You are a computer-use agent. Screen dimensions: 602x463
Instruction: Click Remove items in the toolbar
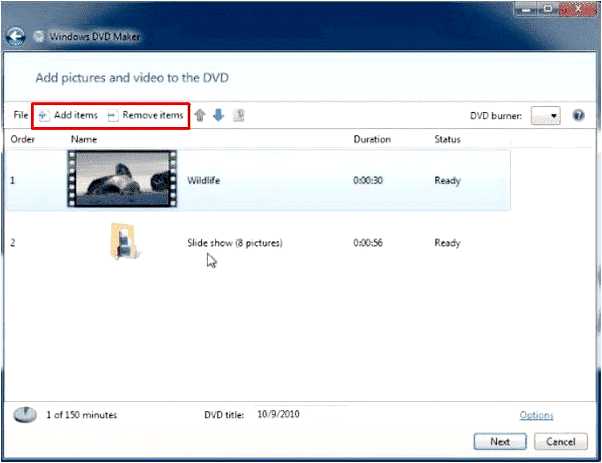(145, 115)
